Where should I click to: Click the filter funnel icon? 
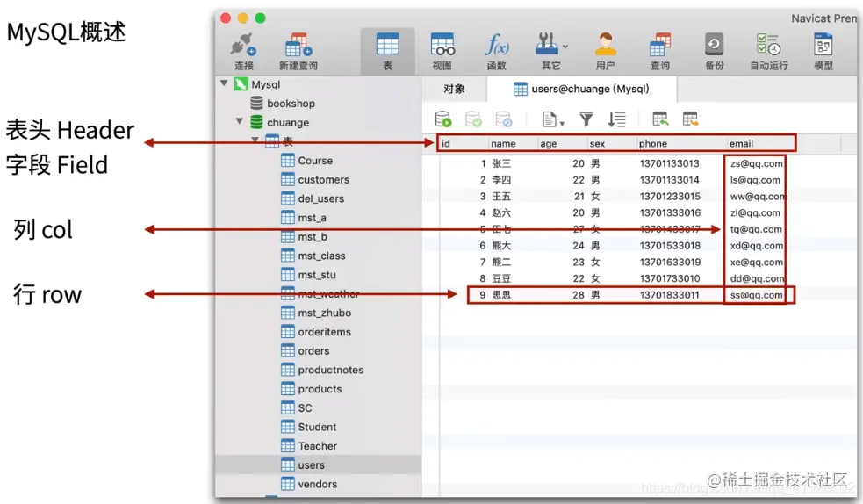[586, 119]
